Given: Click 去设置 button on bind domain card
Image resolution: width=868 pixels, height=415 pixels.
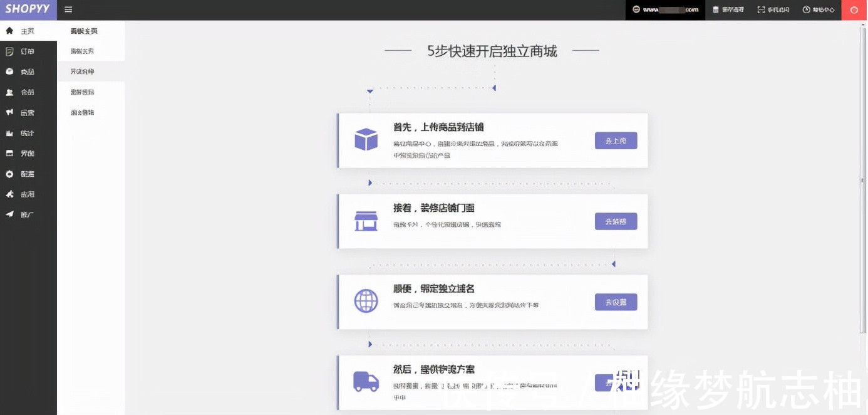Looking at the screenshot, I should [x=616, y=302].
